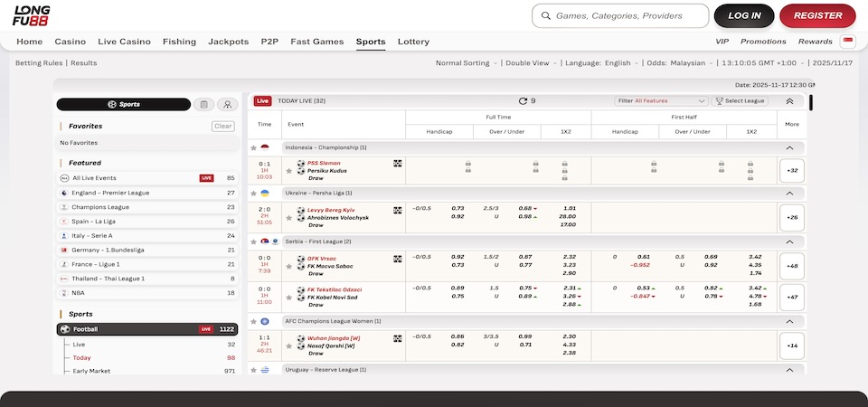This screenshot has height=407, width=868.
Task: Select Champions League in Featured
Action: tap(147, 207)
